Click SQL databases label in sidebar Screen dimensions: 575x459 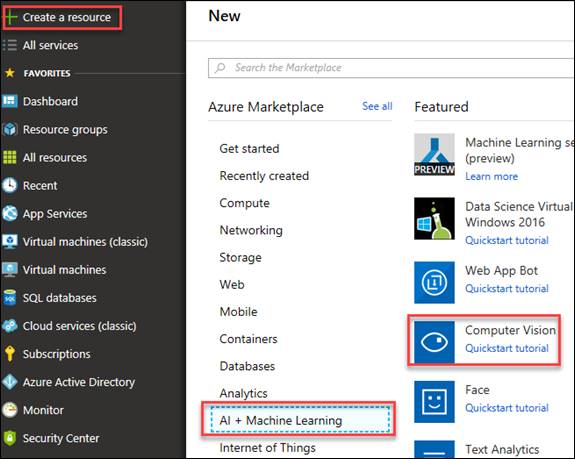60,298
